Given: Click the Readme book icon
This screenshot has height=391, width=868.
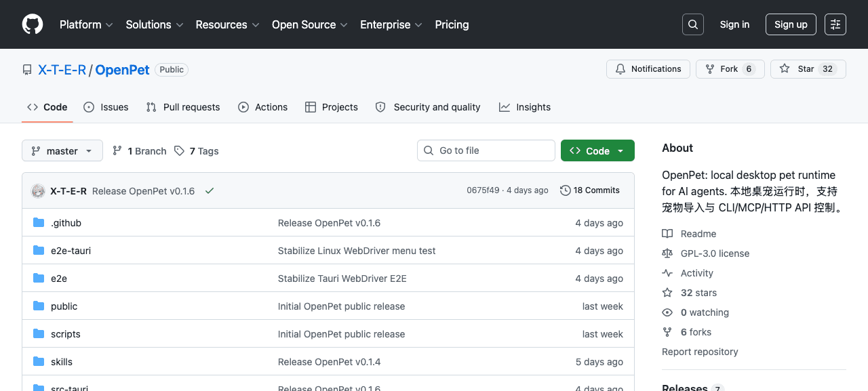Looking at the screenshot, I should [x=667, y=234].
